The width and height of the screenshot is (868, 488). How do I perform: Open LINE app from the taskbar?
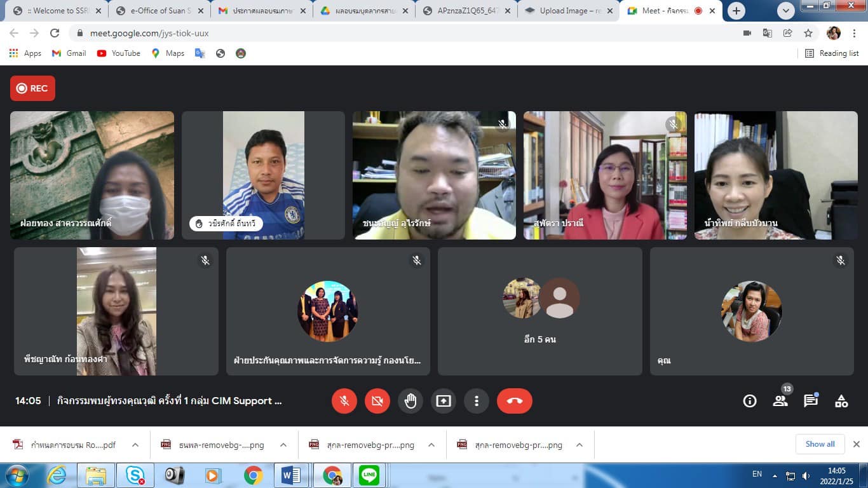[x=369, y=475]
